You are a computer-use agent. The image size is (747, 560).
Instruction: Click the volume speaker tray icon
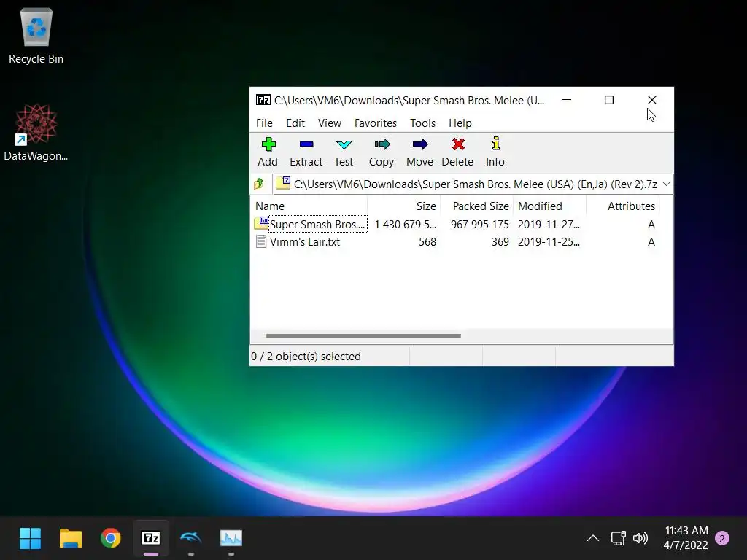(x=640, y=538)
